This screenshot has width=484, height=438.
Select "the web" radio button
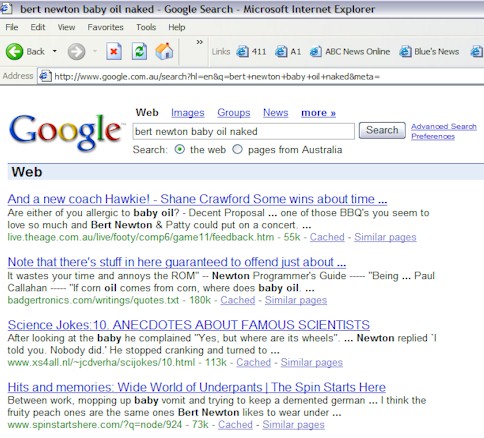point(180,149)
